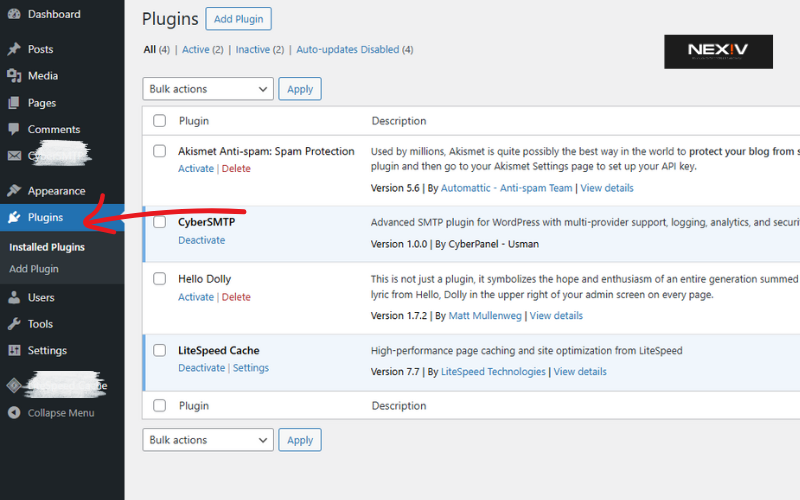
Task: Open the Dashboard menu
Action: pos(54,14)
